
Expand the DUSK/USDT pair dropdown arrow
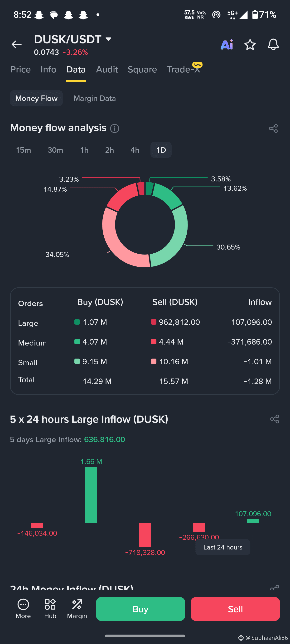[x=108, y=39]
